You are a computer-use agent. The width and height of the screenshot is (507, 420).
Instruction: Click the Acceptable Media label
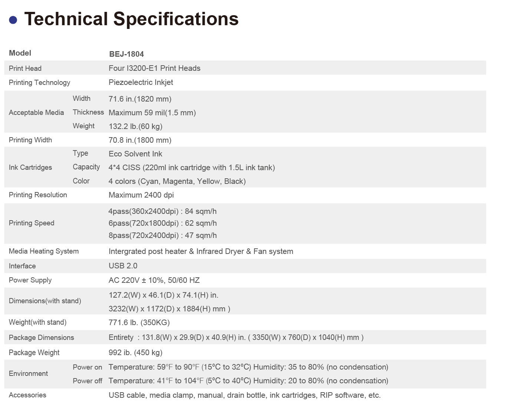click(x=36, y=113)
